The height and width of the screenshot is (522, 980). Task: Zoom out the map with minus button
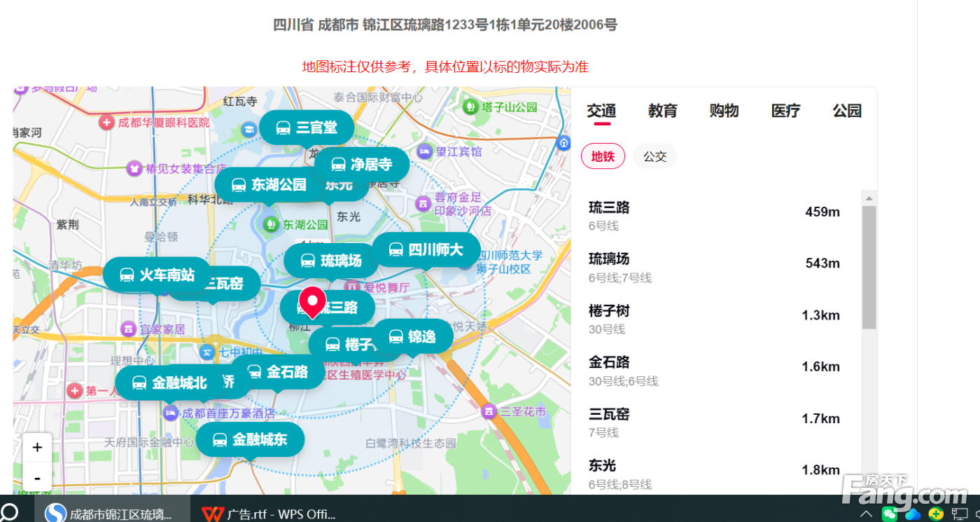[x=37, y=478]
